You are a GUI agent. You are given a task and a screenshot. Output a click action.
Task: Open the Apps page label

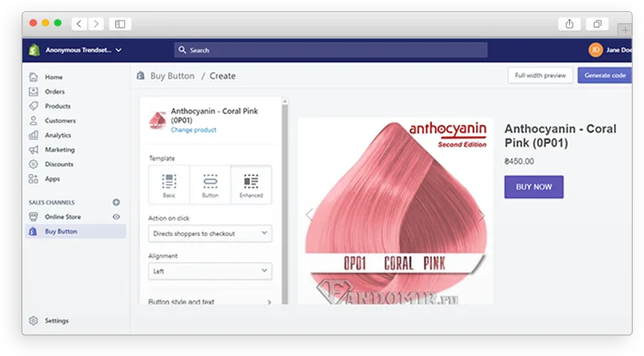coord(53,178)
